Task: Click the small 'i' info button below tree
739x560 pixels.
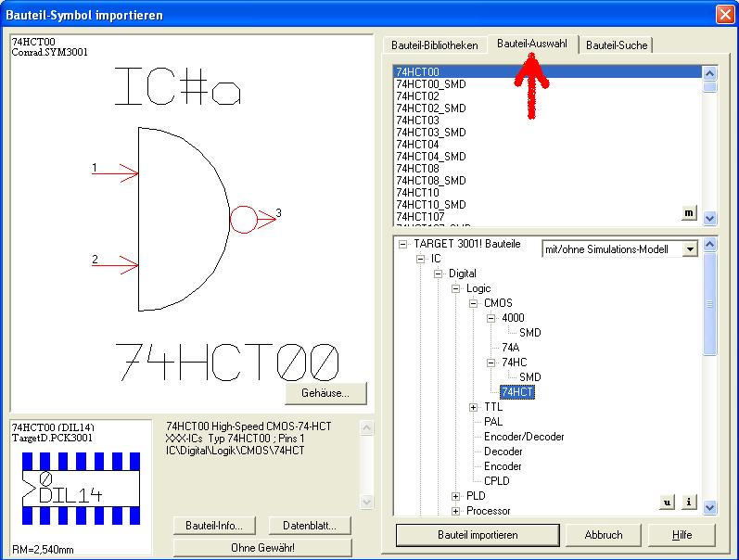Action: (x=689, y=502)
